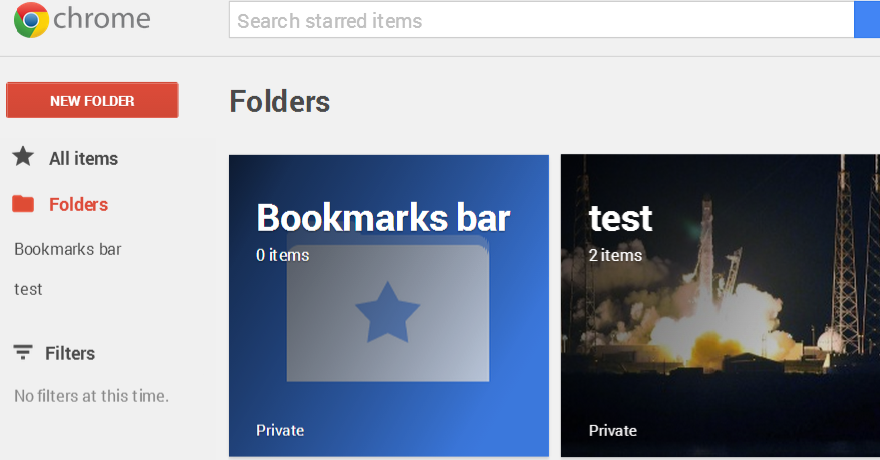
Task: Open test folder in sidebar list
Action: pos(28,289)
